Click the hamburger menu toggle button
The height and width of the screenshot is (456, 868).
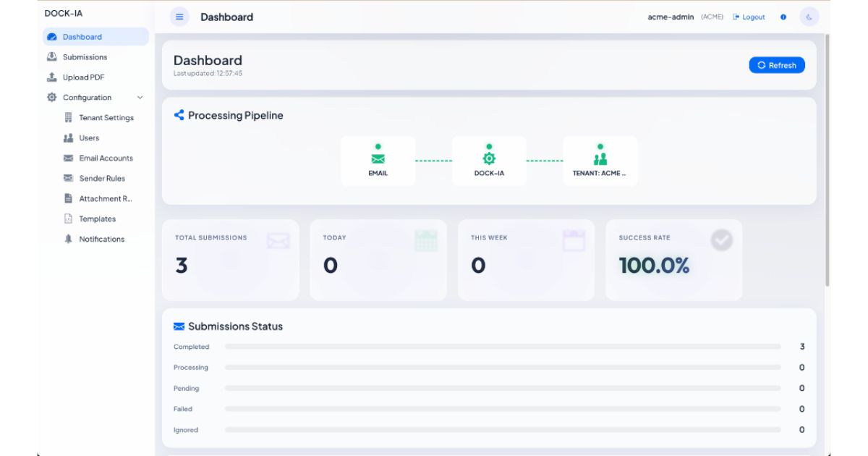tap(179, 17)
